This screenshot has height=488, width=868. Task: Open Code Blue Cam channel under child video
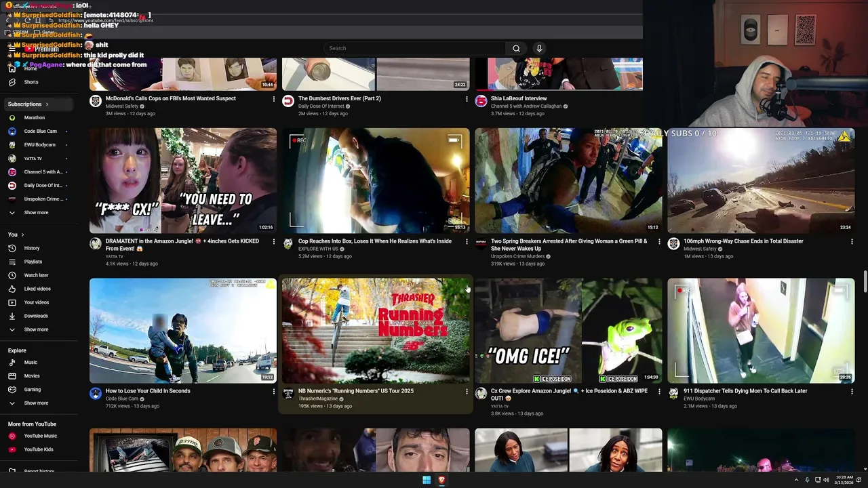click(x=122, y=399)
